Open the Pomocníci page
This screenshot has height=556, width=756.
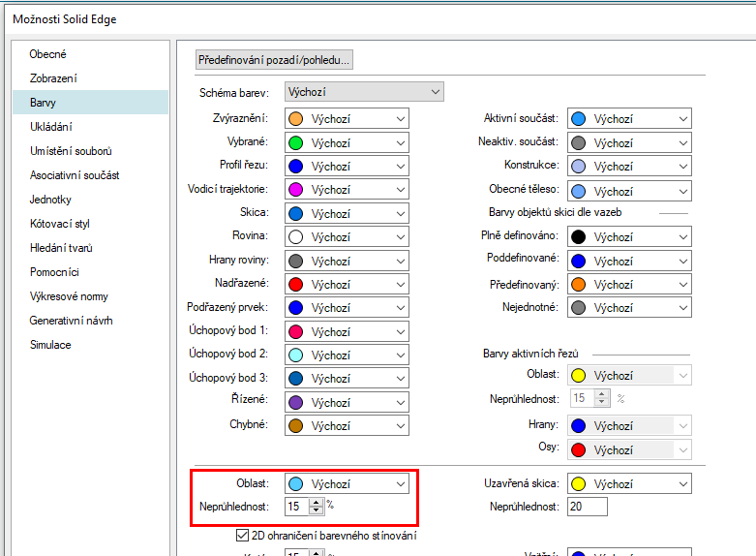54,272
